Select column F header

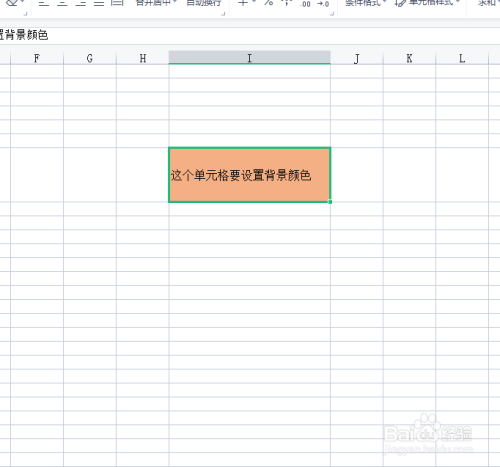tap(37, 58)
